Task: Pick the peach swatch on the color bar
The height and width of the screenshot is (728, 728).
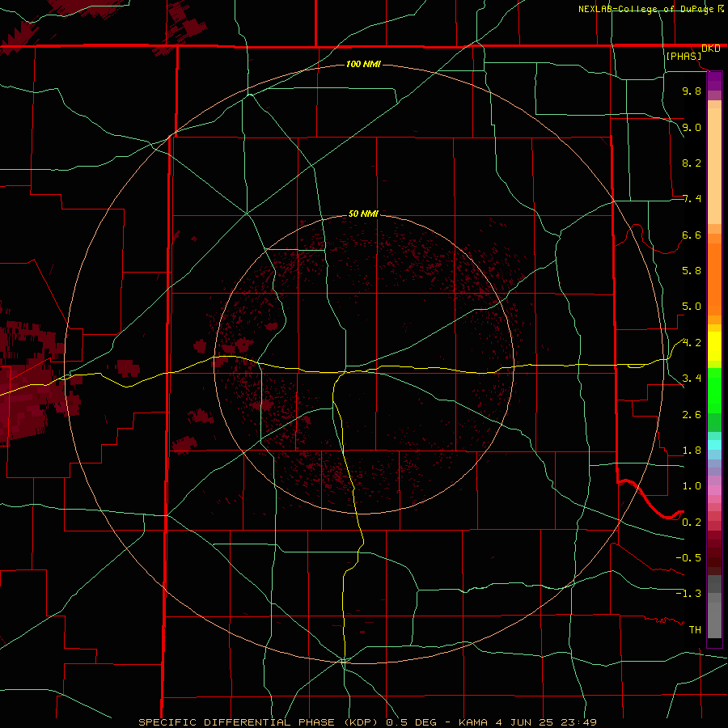Action: (714, 166)
